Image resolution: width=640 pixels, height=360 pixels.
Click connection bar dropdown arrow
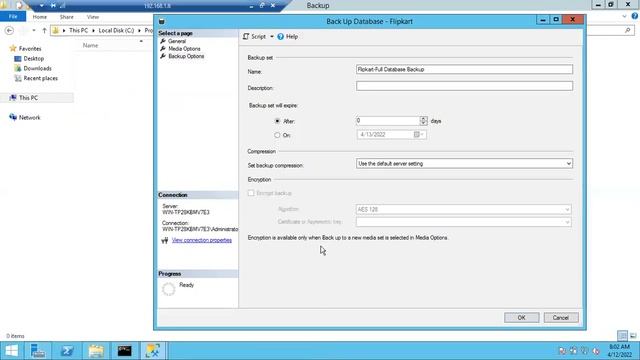(42, 6)
